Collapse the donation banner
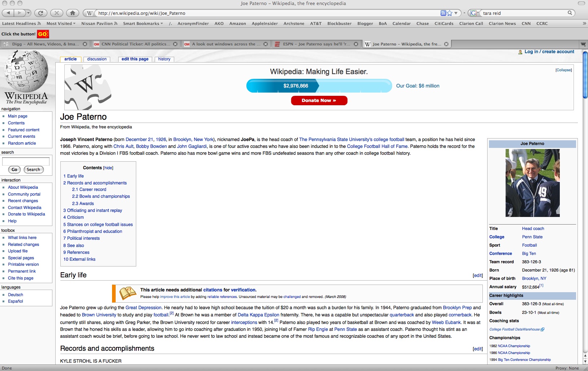The height and width of the screenshot is (371, 588). [x=563, y=70]
